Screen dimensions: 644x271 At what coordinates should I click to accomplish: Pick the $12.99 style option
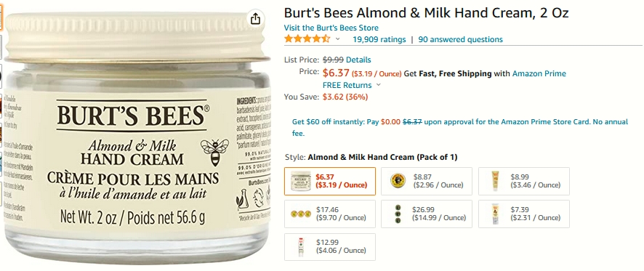tap(330, 247)
